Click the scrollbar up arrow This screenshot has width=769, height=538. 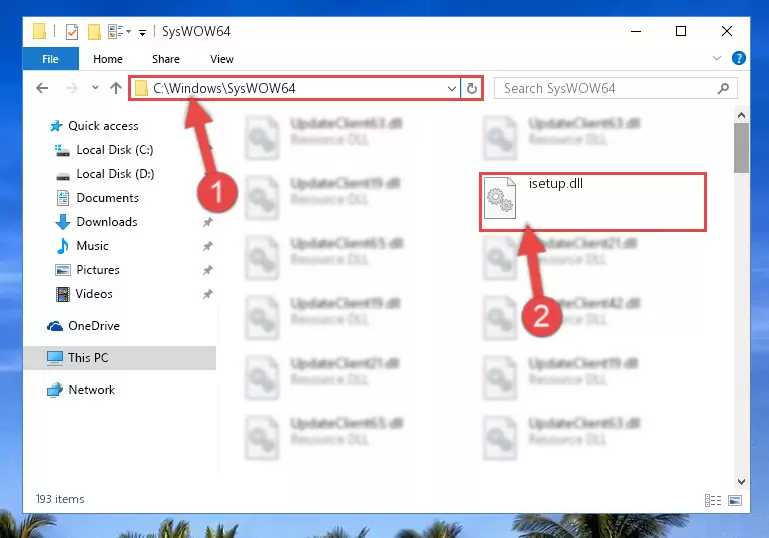(x=741, y=115)
